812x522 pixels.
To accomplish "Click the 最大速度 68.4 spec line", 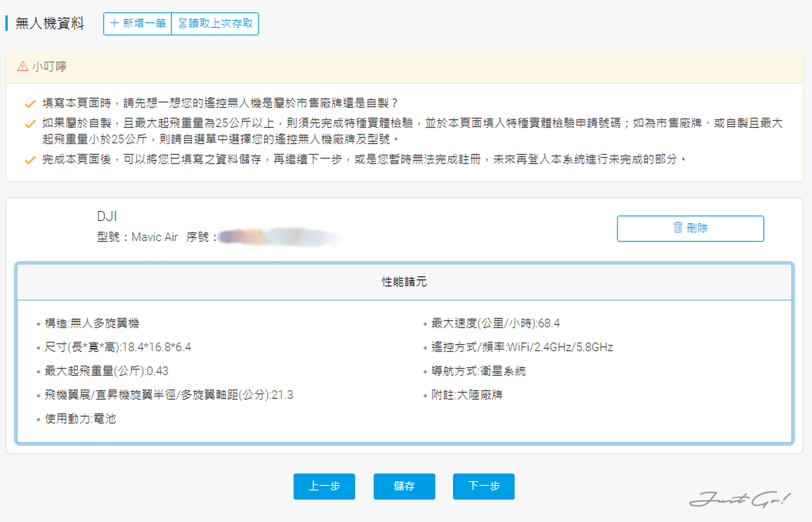I will [x=495, y=323].
